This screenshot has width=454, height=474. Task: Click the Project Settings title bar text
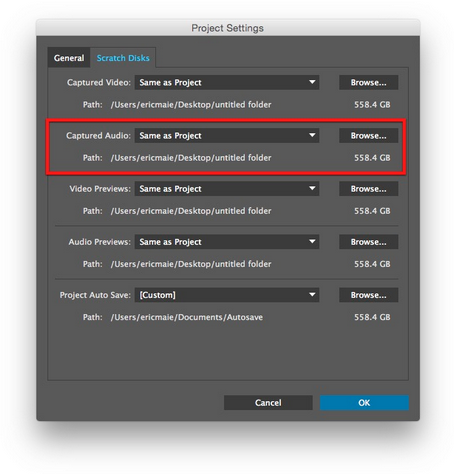click(x=227, y=28)
